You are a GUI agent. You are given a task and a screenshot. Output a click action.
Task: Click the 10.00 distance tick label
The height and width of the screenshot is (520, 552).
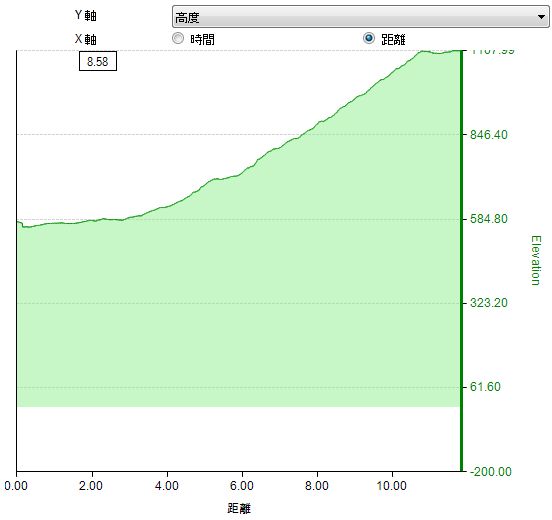tap(391, 486)
